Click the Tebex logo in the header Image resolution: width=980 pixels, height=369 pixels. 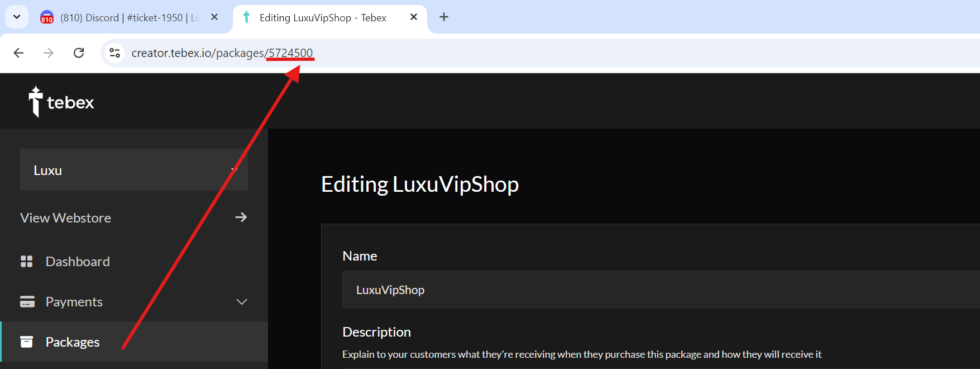point(61,102)
